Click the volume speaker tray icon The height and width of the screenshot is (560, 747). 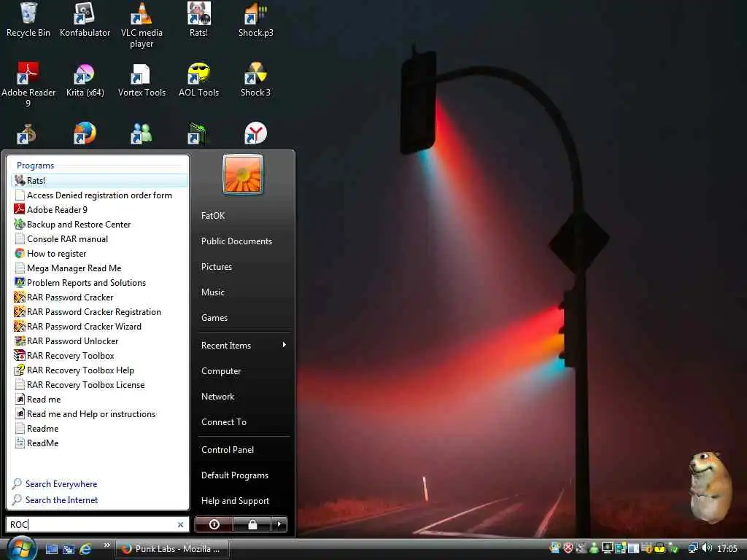[x=707, y=548]
